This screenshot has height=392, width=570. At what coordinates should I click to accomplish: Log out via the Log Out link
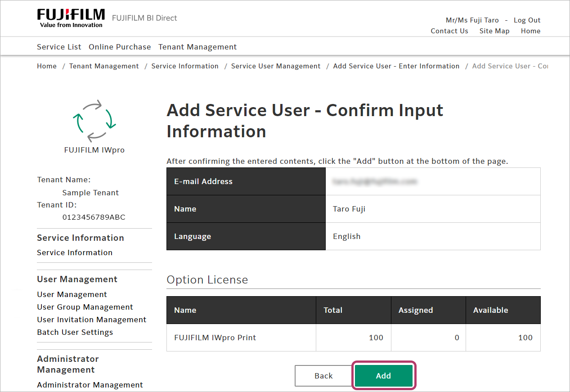coord(527,20)
